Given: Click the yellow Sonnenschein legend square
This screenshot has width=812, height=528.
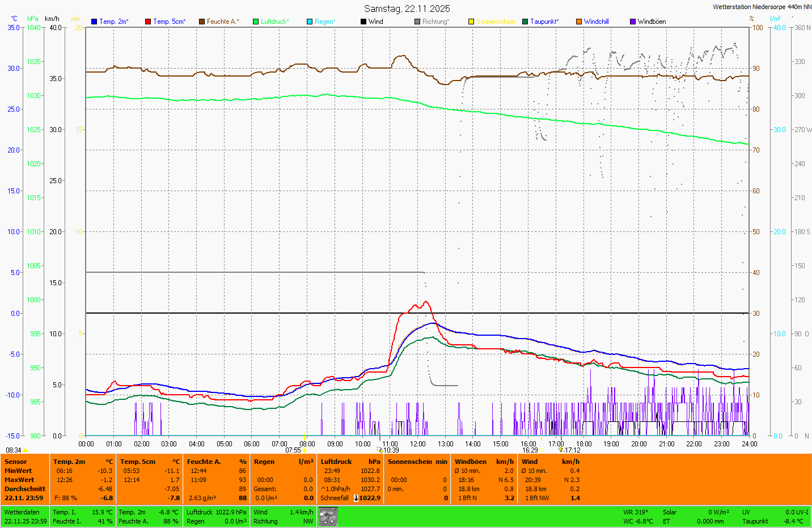Looking at the screenshot, I should point(471,22).
